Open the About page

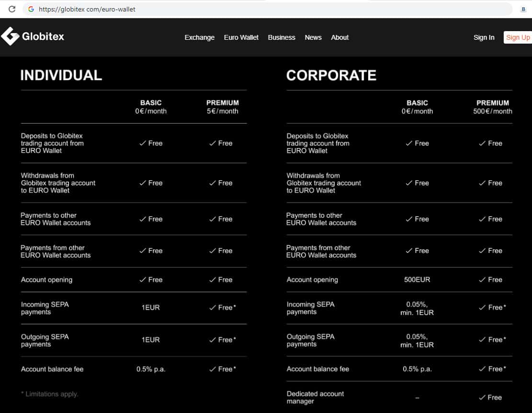340,37
